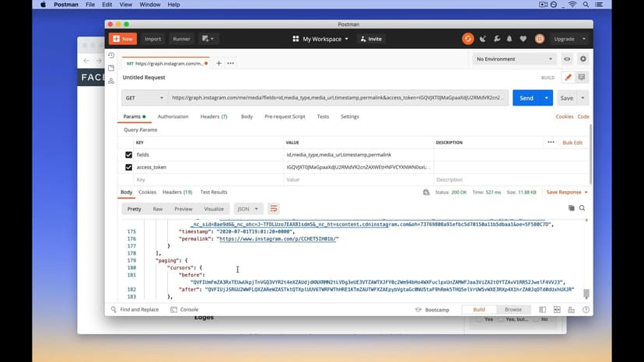Click the response body vertical scrollbar
644x362 pixels.
[586, 293]
